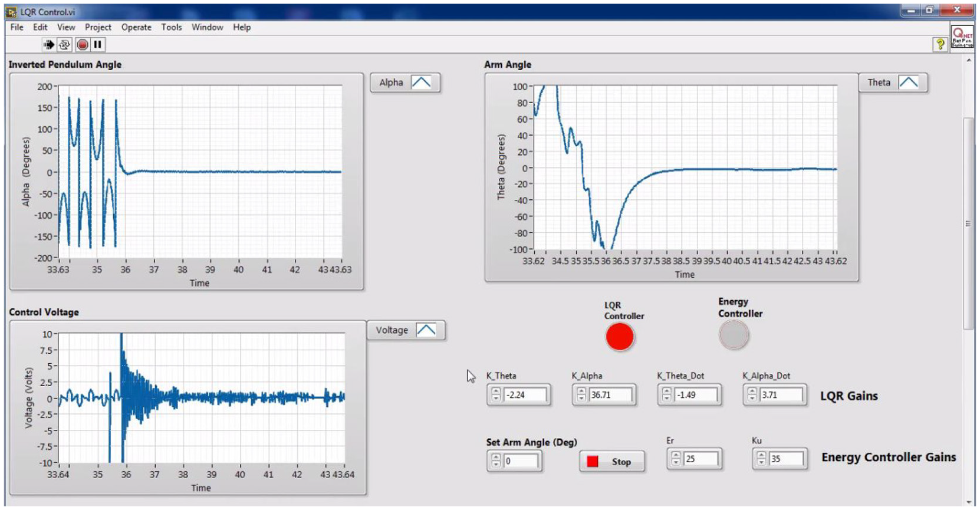The height and width of the screenshot is (510, 980).
Task: Click the Run arrow toolbar icon
Action: (x=48, y=44)
